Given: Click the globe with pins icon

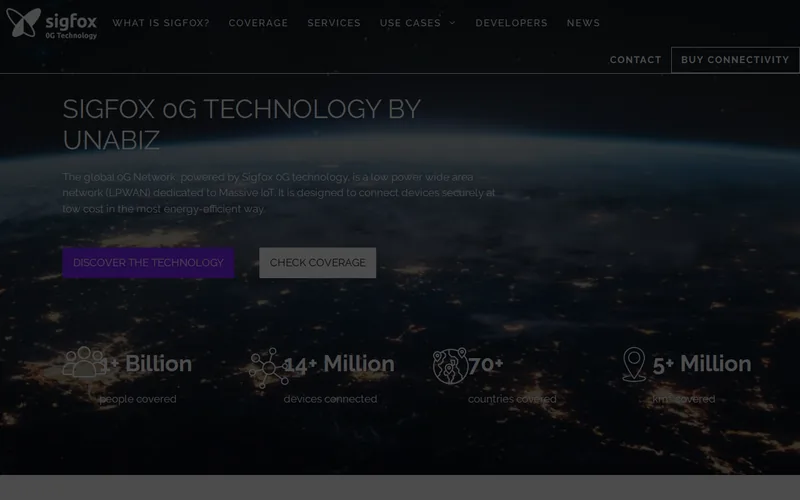Looking at the screenshot, I should pos(450,366).
